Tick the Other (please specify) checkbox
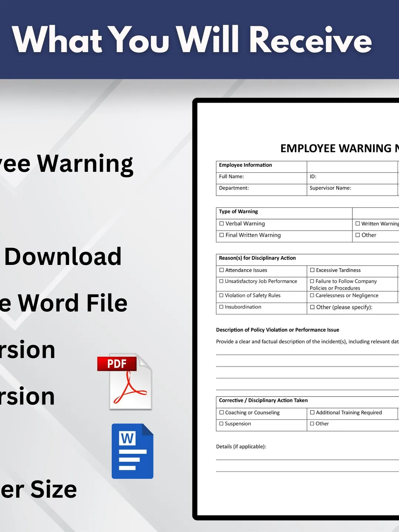Screen dimensions: 399x532 313,307
